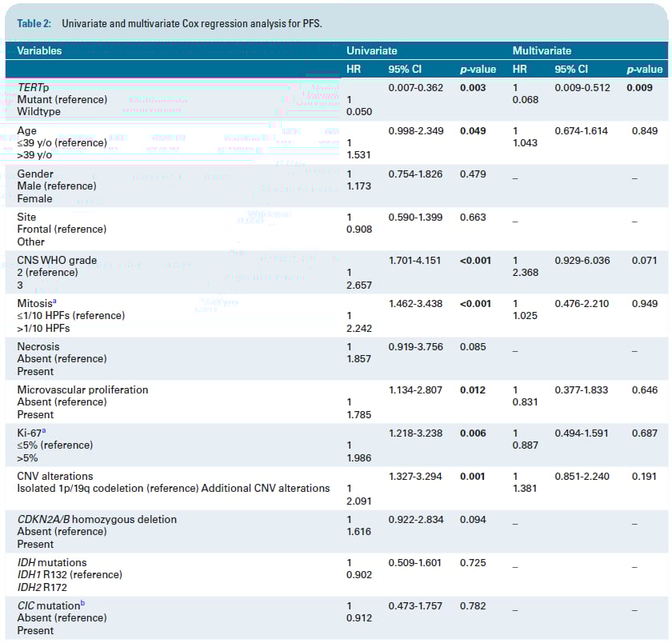Click the multivariate p-value 0.009
672x643 pixels.
click(645, 87)
